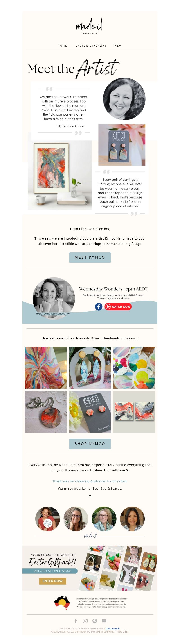Go to the Home menu item
The width and height of the screenshot is (180, 644).
(x=62, y=46)
